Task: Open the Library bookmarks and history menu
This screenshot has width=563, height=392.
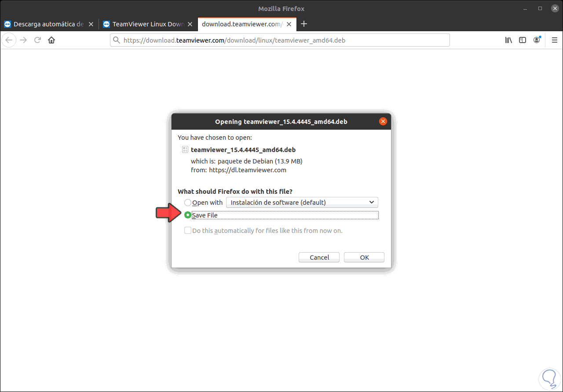Action: (x=508, y=40)
